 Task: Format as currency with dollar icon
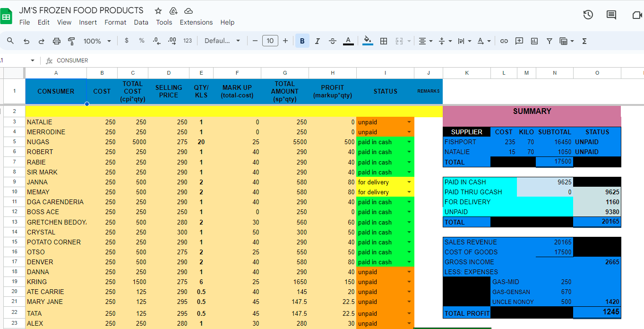click(127, 41)
